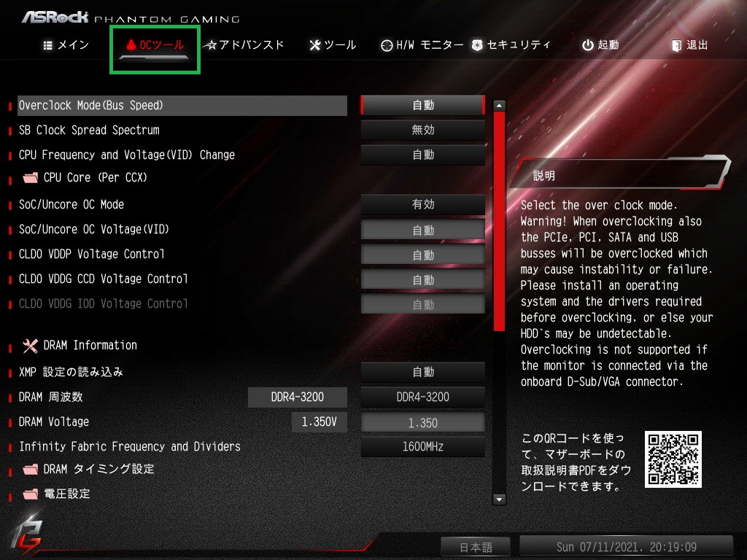The width and height of the screenshot is (747, 560).
Task: Change Overclock Mode(Bus Speed) 自動 setting
Action: [x=423, y=105]
